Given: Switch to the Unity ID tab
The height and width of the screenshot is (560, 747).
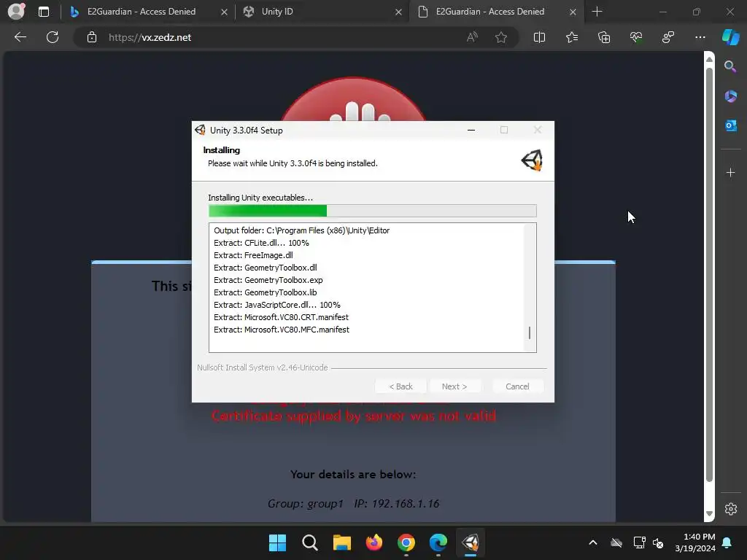Looking at the screenshot, I should coord(277,12).
